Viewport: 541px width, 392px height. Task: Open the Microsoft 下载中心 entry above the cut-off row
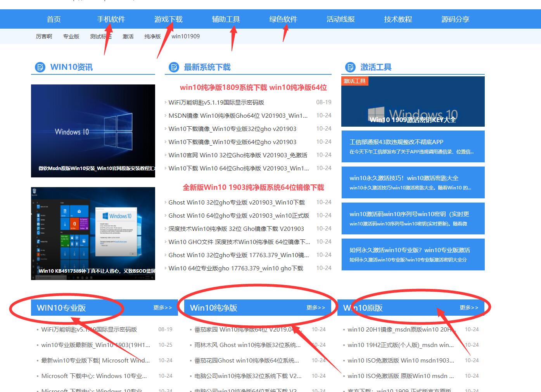click(94, 376)
